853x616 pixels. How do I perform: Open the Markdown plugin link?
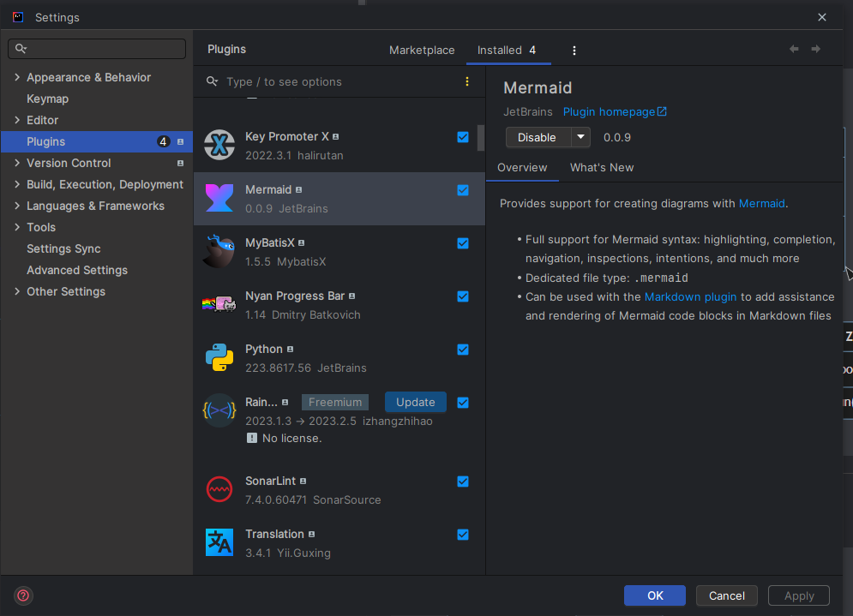690,296
